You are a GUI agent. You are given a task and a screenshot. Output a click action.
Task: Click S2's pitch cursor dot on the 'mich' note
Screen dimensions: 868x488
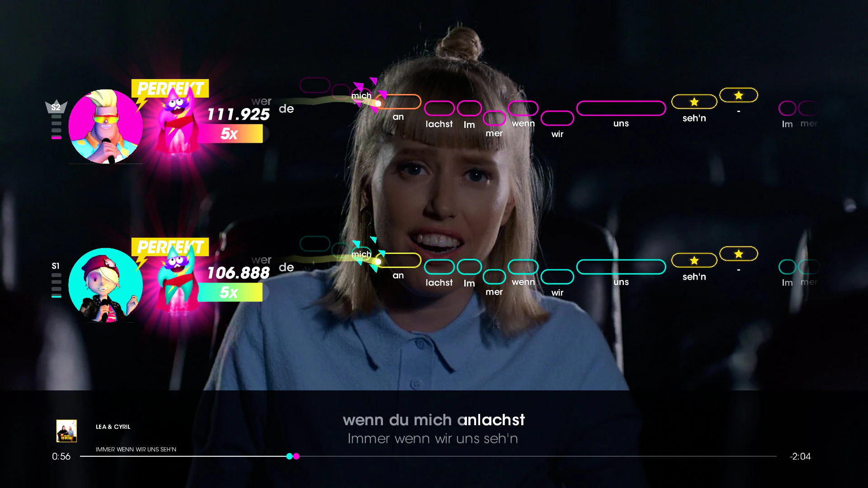(x=378, y=103)
